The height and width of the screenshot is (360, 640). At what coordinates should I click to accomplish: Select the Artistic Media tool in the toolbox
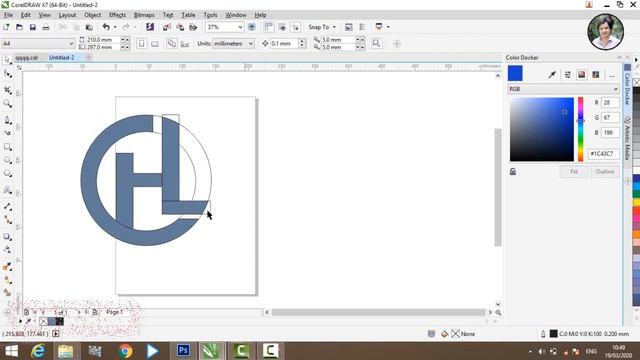click(7, 133)
